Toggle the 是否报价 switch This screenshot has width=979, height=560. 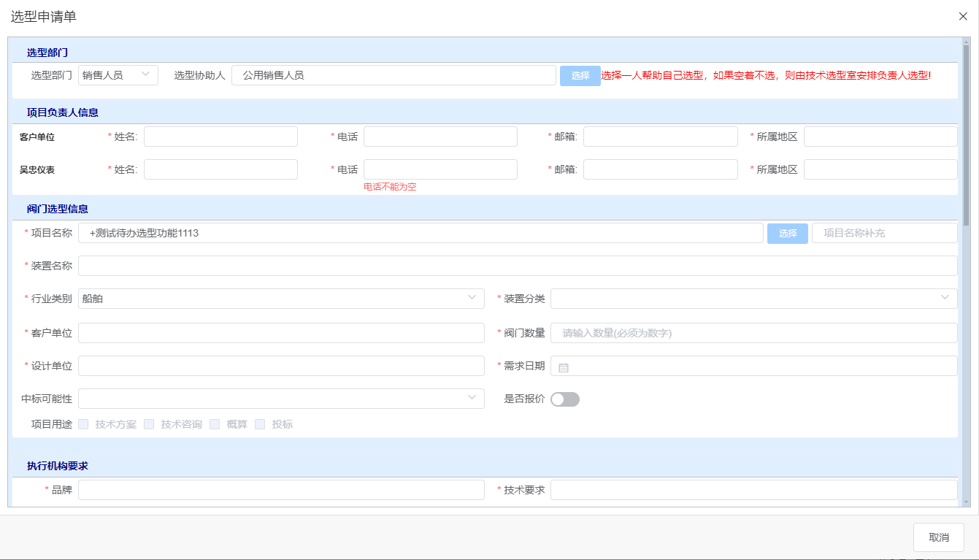tap(564, 399)
